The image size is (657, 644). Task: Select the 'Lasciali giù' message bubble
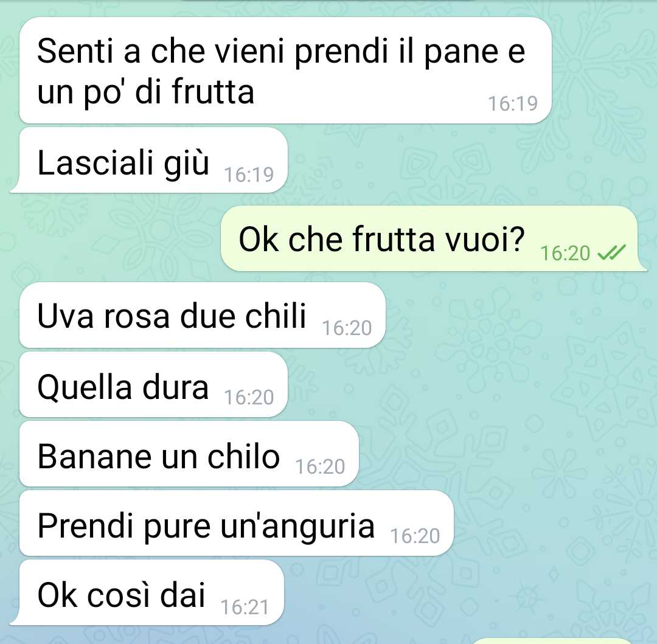149,161
